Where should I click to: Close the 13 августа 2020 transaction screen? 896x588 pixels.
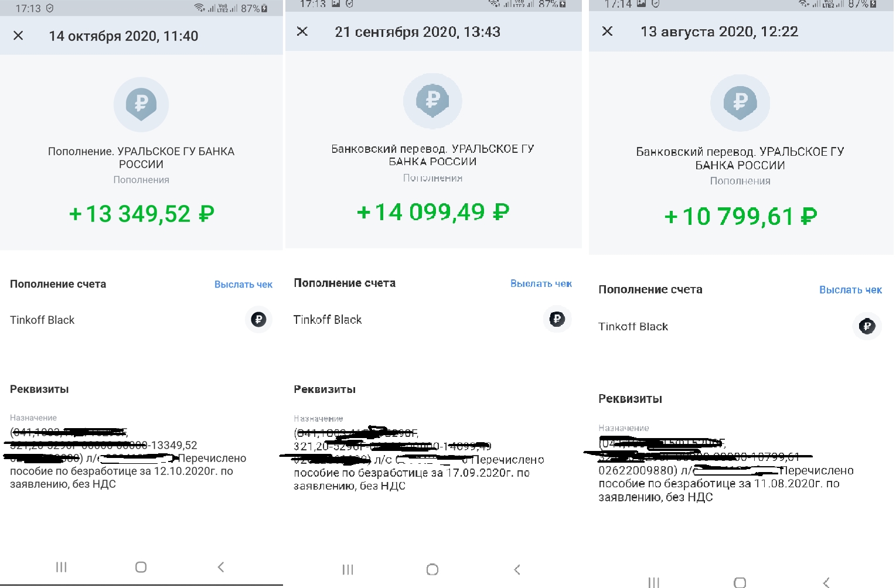608,31
